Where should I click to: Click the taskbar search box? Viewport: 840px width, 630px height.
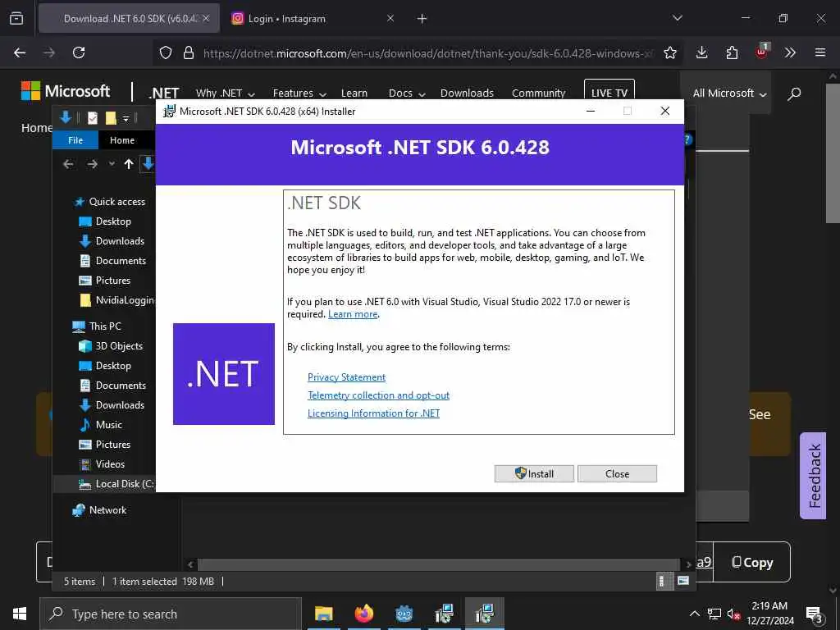pyautogui.click(x=171, y=614)
